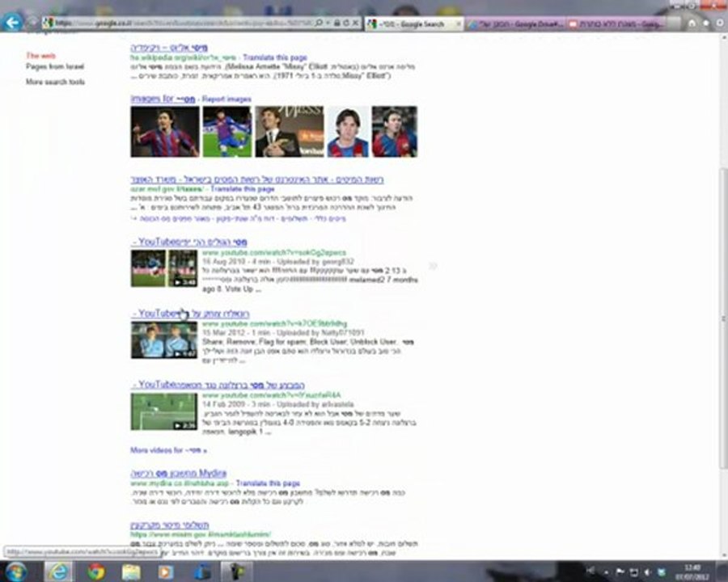The height and width of the screenshot is (582, 728).
Task: Click the security lock icon in address bar
Action: pos(337,23)
